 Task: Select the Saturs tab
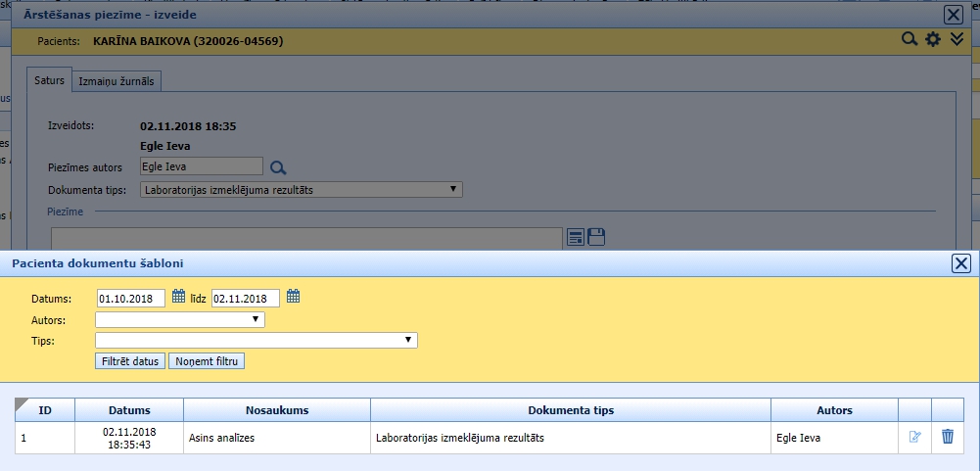pyautogui.click(x=49, y=81)
